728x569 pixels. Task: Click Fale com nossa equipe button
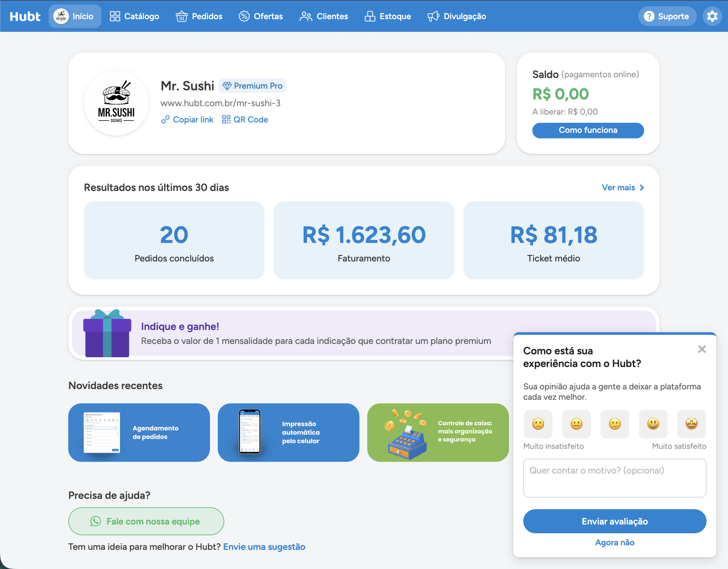(146, 521)
